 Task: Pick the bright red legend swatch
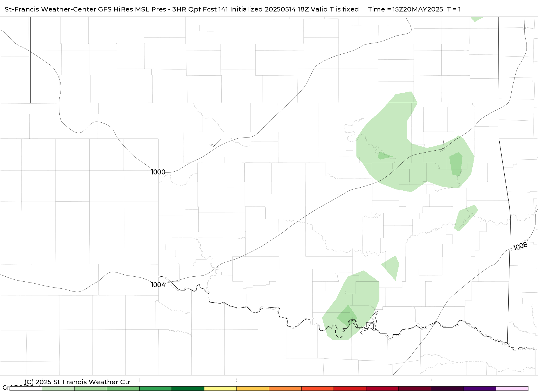[350, 389]
